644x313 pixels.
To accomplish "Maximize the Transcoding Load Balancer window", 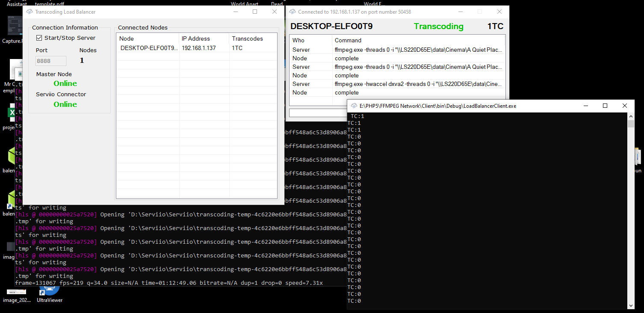I will pyautogui.click(x=255, y=12).
